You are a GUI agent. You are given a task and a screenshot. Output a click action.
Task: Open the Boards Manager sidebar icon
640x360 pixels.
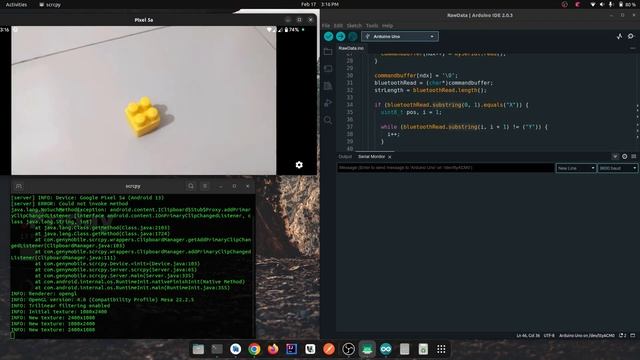(x=328, y=69)
